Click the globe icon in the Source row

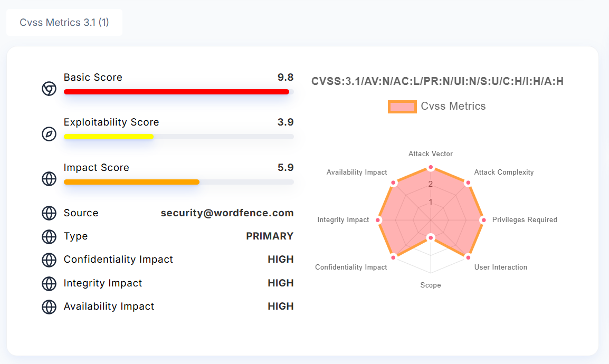coord(49,213)
